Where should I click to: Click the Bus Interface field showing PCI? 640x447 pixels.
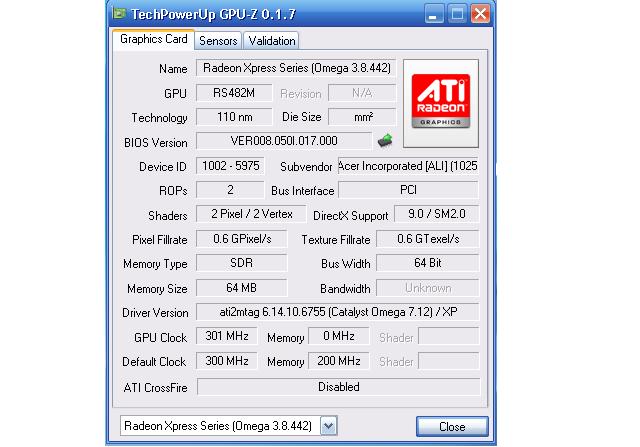tap(408, 190)
